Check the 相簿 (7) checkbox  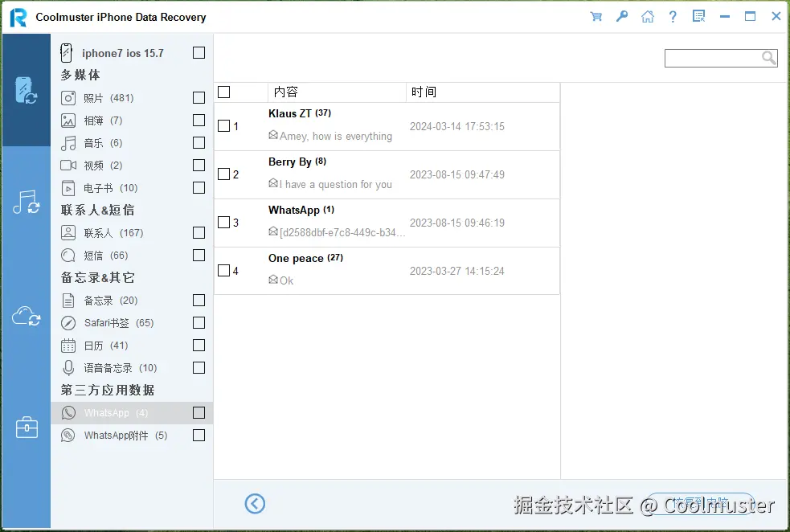coord(199,121)
